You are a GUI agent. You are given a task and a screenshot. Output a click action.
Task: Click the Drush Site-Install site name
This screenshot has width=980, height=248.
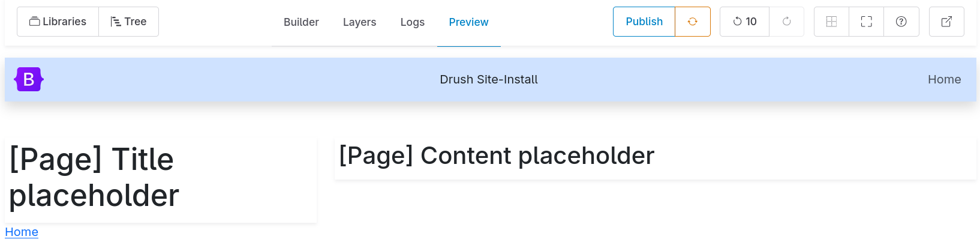(x=489, y=79)
